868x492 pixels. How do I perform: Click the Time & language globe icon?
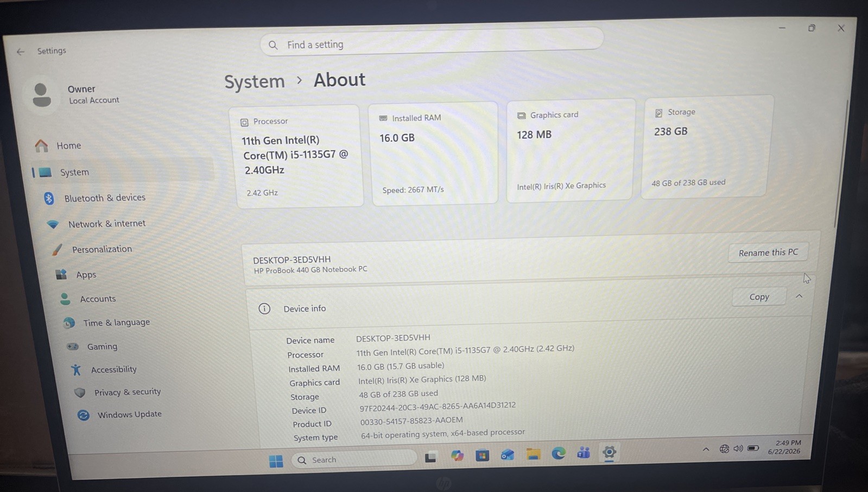pos(69,323)
